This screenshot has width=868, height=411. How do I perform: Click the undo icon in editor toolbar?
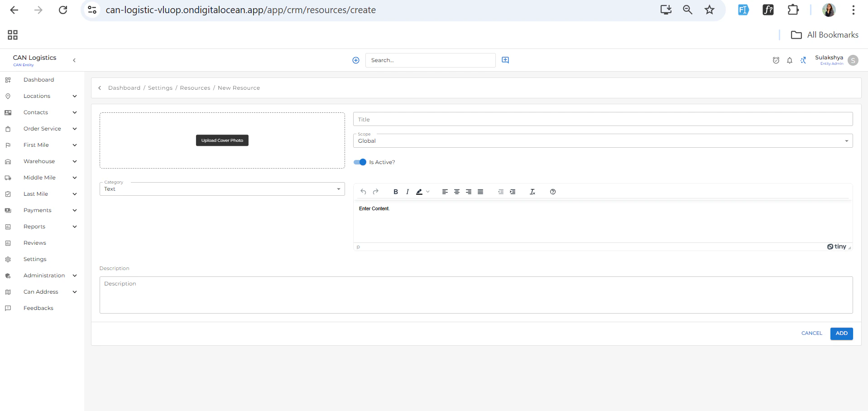363,192
